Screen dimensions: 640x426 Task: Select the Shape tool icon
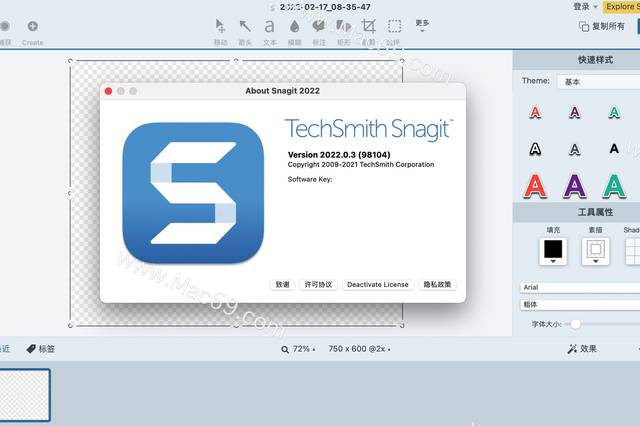344,27
